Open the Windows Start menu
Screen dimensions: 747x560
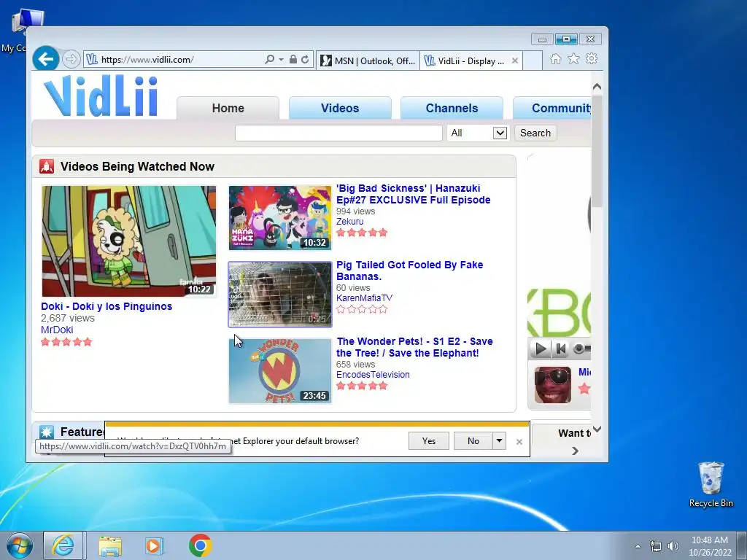19,545
